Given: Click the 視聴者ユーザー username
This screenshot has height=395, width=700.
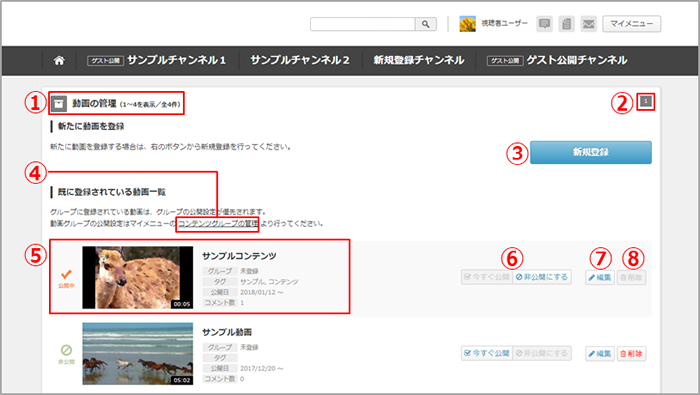Looking at the screenshot, I should pos(504,23).
